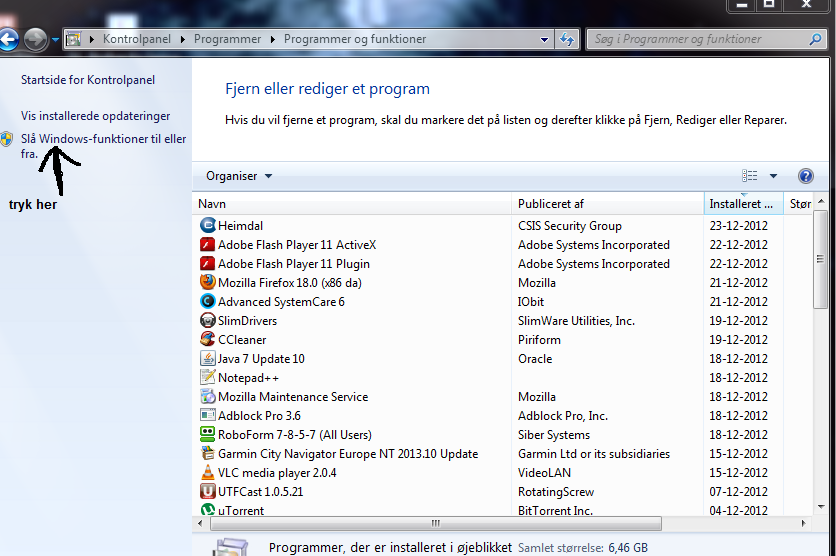Viewport: 836px width, 556px height.
Task: Click the Adblock Pro 3.6 icon
Action: (x=207, y=415)
